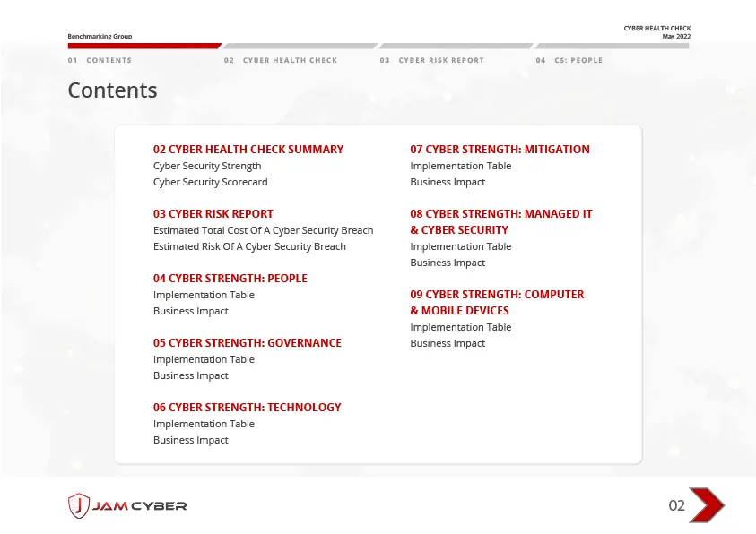Click the red next-page arrow icon
This screenshot has width=756, height=534.
point(707,505)
